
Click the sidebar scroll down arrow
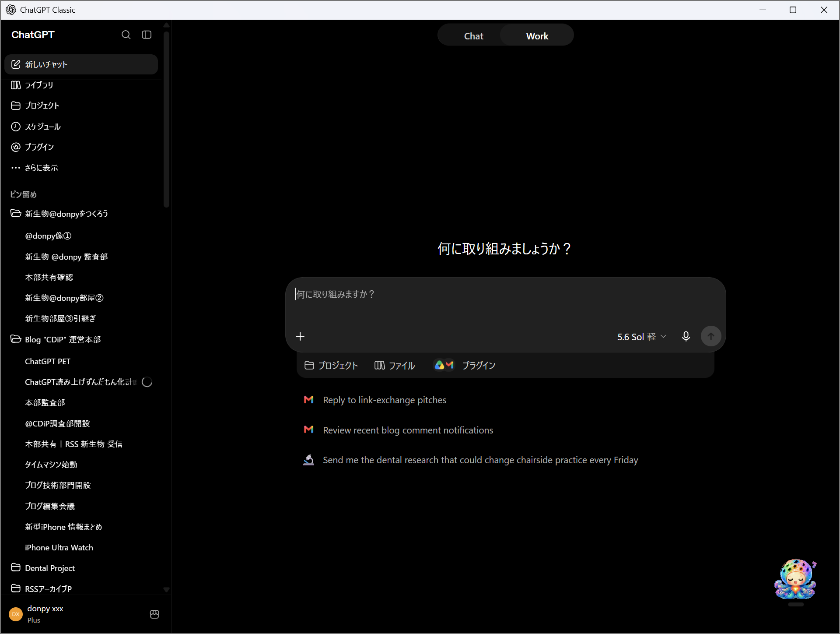point(166,589)
